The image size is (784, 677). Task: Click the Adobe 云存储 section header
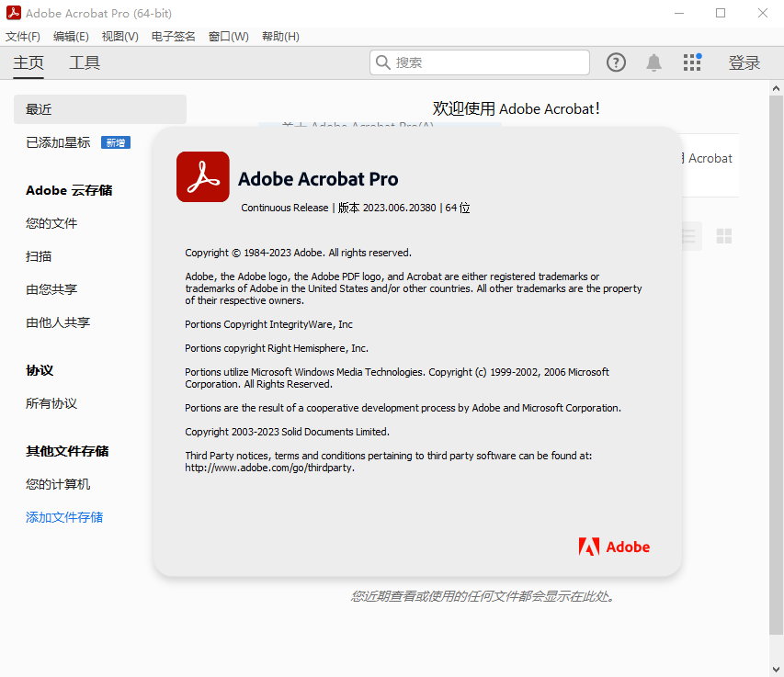[x=69, y=190]
